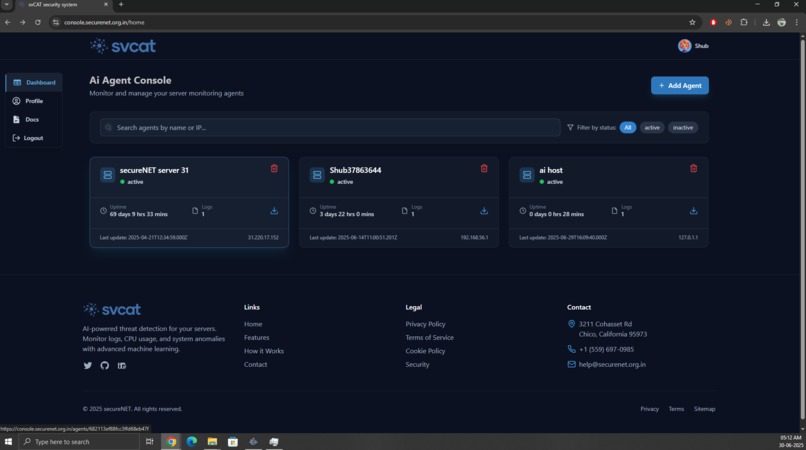Click the svcat logo in header
This screenshot has width=806, height=450.
(x=123, y=46)
